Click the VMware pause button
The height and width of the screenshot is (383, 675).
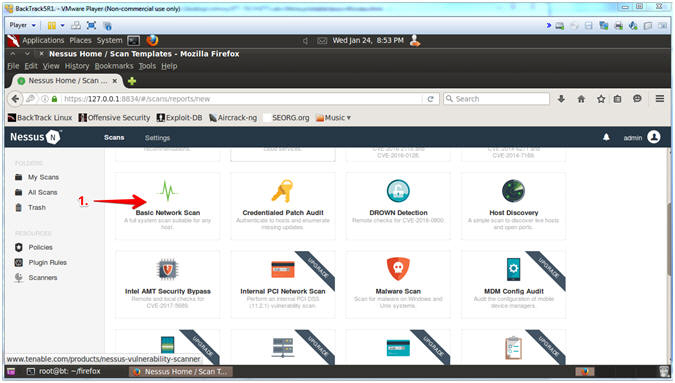tap(52, 25)
